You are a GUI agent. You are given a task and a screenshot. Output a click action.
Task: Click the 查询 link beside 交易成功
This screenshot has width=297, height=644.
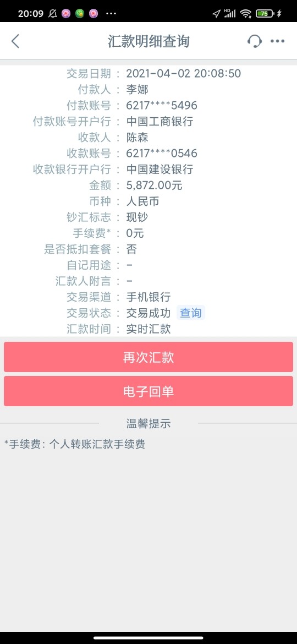click(191, 313)
